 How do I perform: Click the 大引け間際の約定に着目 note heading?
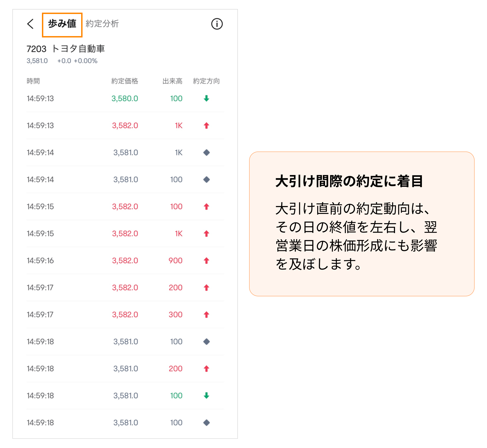tap(349, 181)
